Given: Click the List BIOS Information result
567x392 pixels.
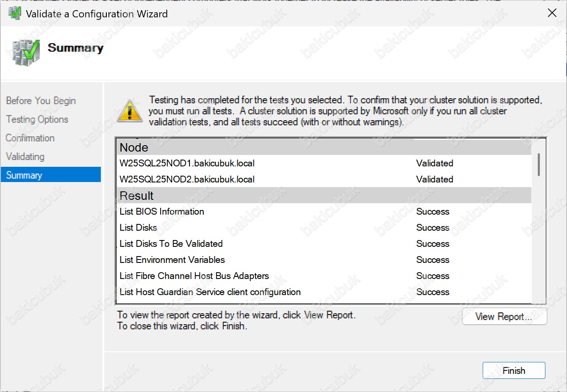Looking at the screenshot, I should [162, 212].
